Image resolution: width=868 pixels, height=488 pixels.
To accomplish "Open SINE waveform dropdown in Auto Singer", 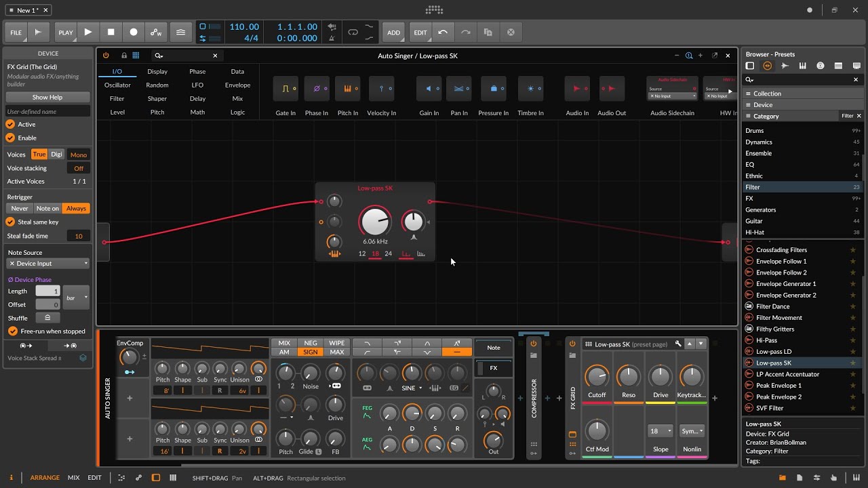I will (x=412, y=388).
